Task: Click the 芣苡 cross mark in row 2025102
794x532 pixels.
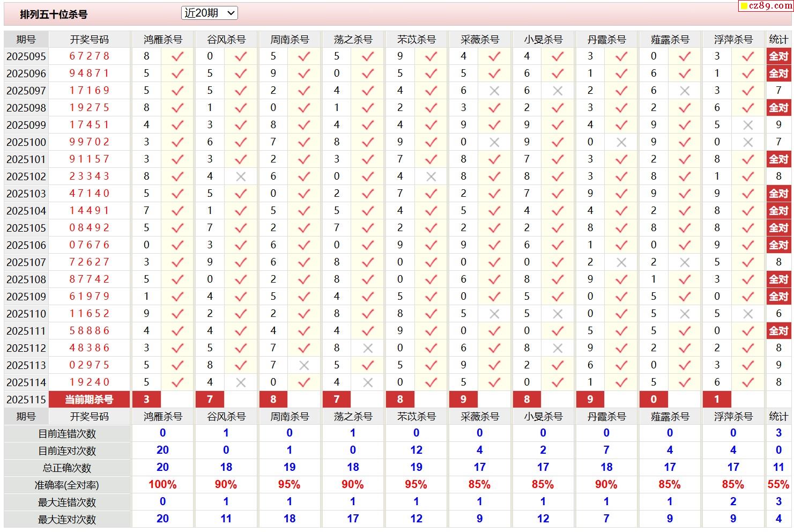Action: (431, 176)
